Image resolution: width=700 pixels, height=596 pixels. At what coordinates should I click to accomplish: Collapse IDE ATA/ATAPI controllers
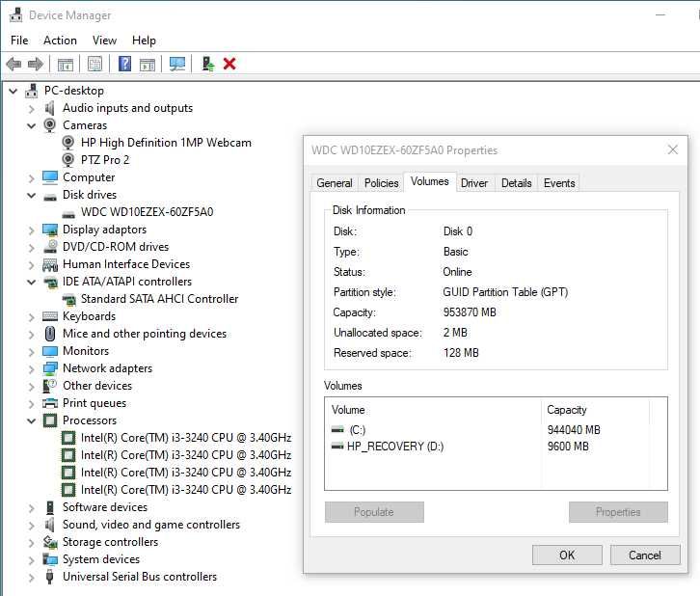(x=31, y=283)
